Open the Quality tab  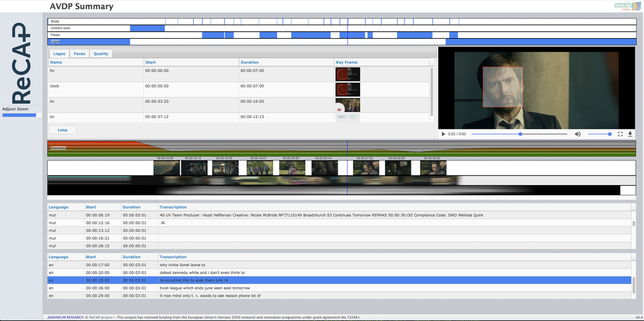coord(101,54)
